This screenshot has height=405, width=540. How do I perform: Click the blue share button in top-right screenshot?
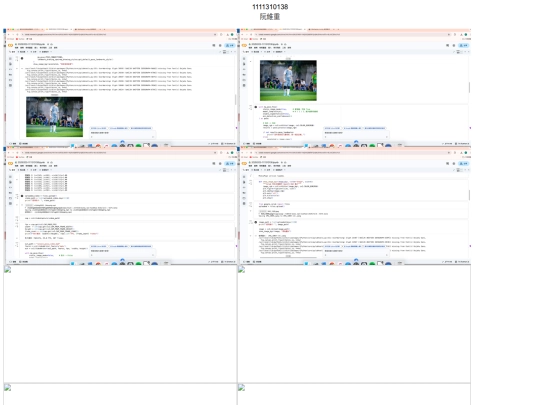464,45
